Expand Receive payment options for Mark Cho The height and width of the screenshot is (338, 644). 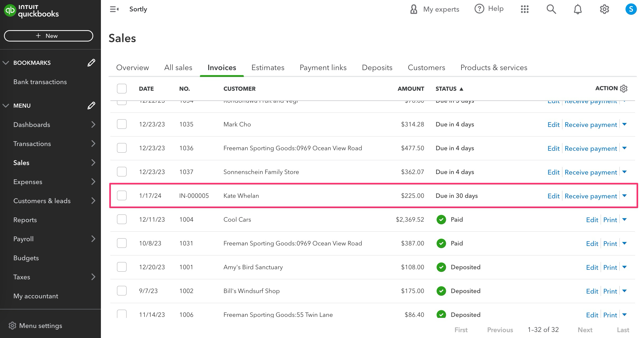tap(624, 124)
